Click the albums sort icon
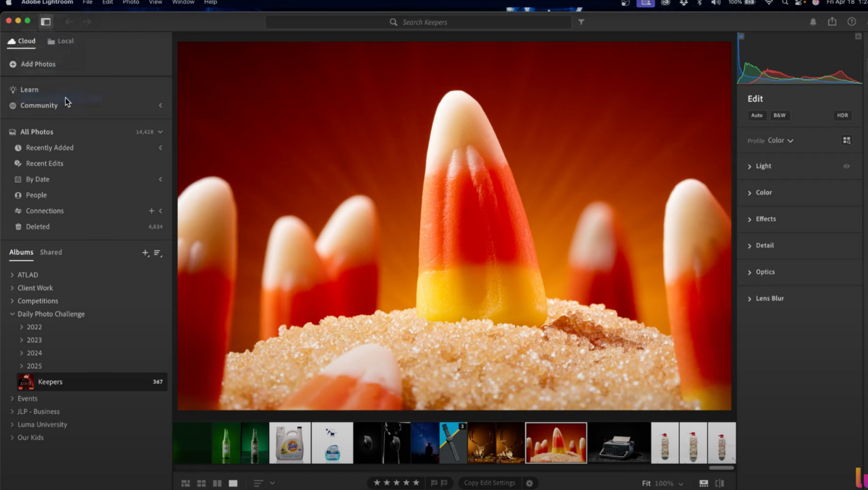 [x=157, y=253]
